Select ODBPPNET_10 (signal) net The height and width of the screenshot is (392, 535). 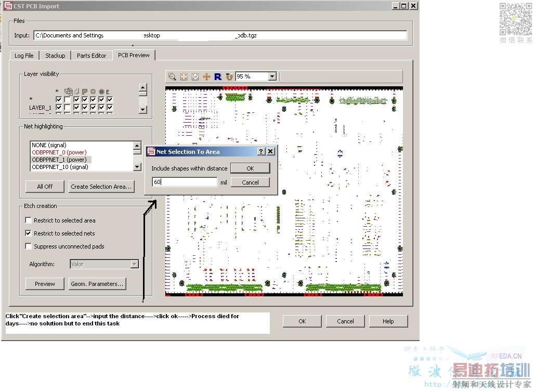coord(82,167)
